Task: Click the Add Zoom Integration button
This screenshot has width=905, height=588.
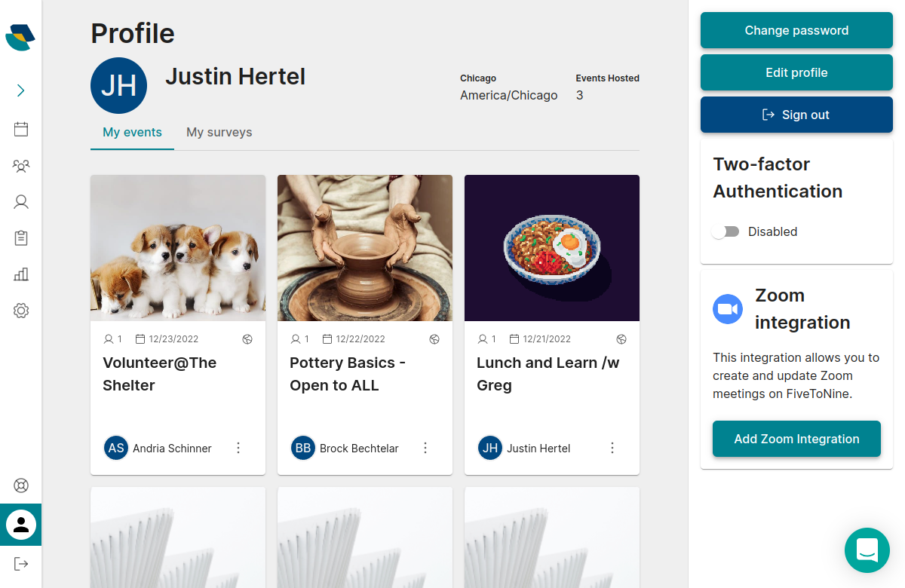Action: [796, 439]
